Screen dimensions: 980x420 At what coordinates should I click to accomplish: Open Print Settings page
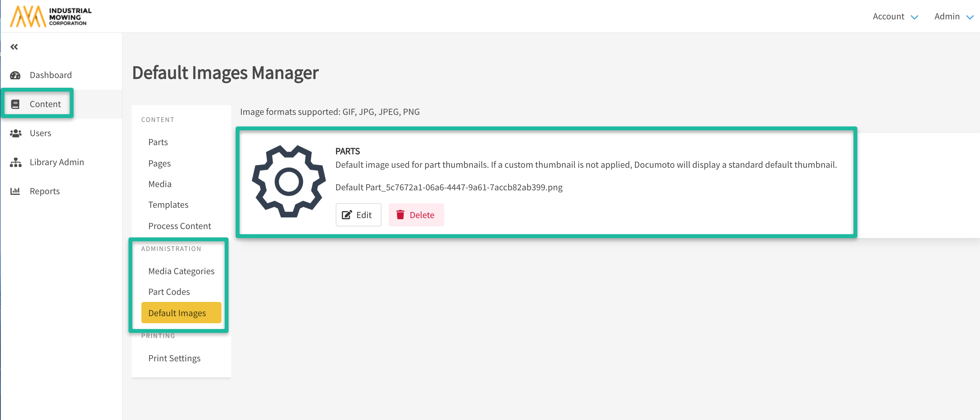coord(174,358)
